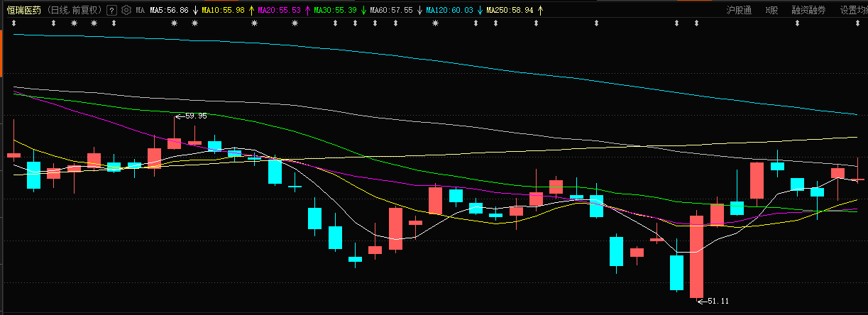This screenshot has width=868, height=315.
Task: Select the MA5:56.86 moving average value
Action: [x=169, y=11]
